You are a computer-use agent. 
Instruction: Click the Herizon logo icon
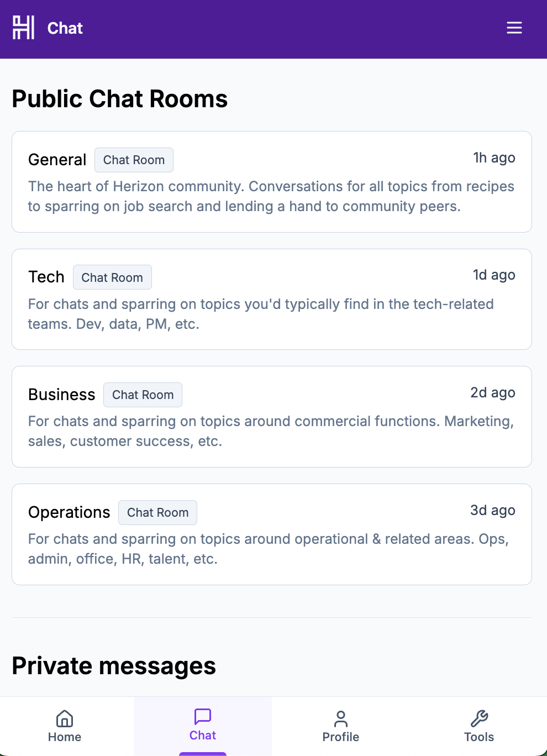23,28
